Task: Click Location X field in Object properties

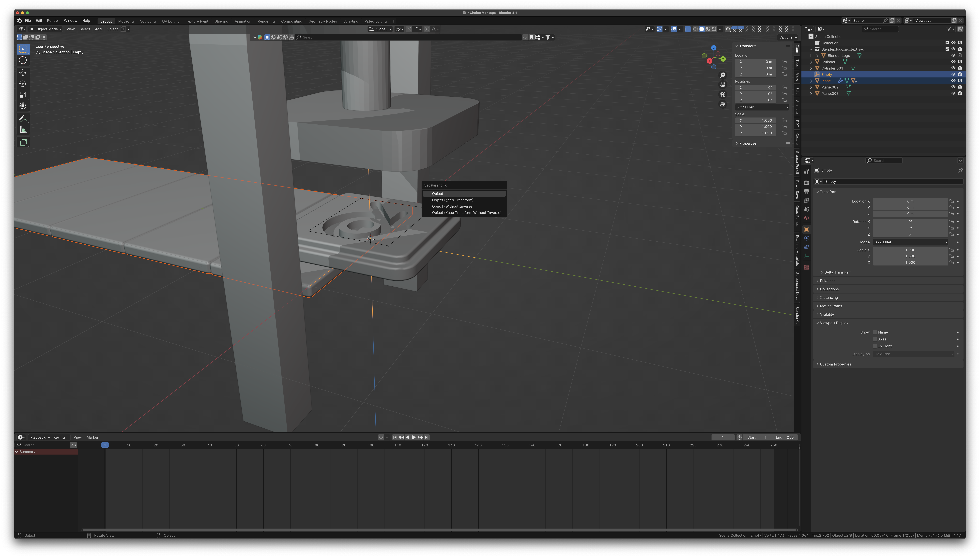Action: point(910,201)
